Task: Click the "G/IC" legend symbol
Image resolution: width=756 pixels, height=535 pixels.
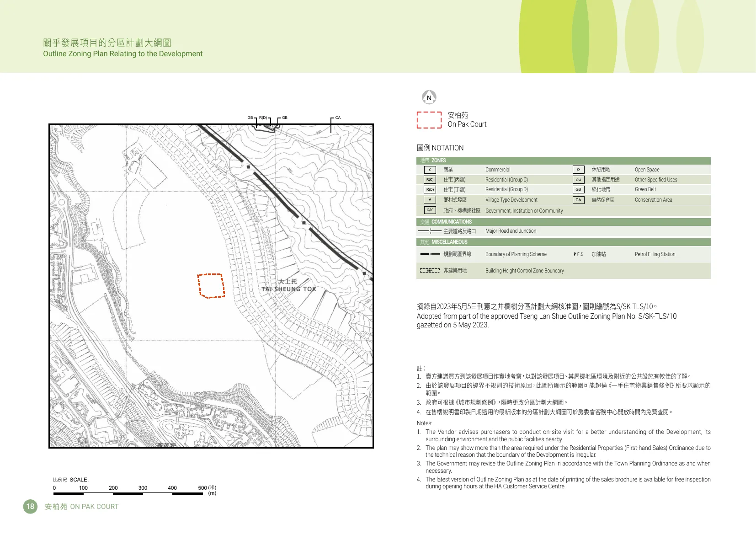Action: pos(430,210)
